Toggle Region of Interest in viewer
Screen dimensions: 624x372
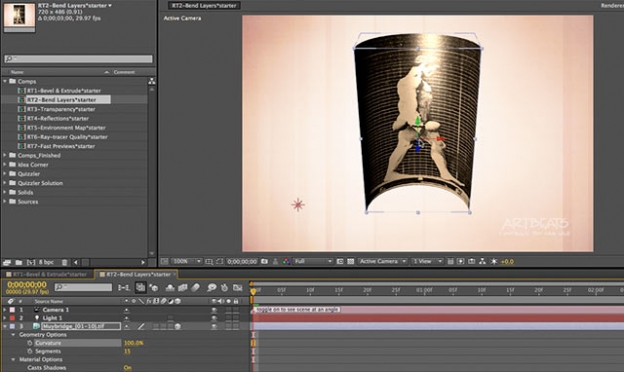click(340, 261)
